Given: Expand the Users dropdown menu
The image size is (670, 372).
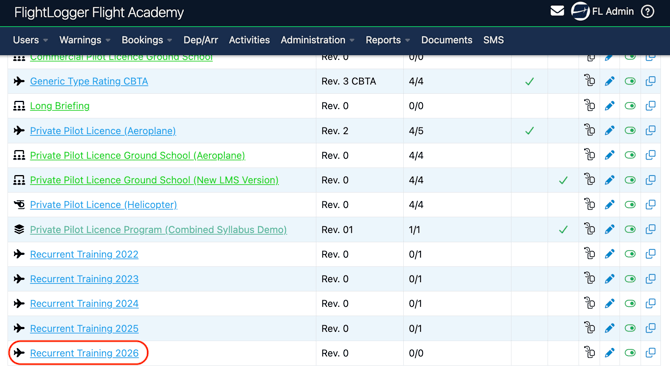Looking at the screenshot, I should click(x=30, y=40).
